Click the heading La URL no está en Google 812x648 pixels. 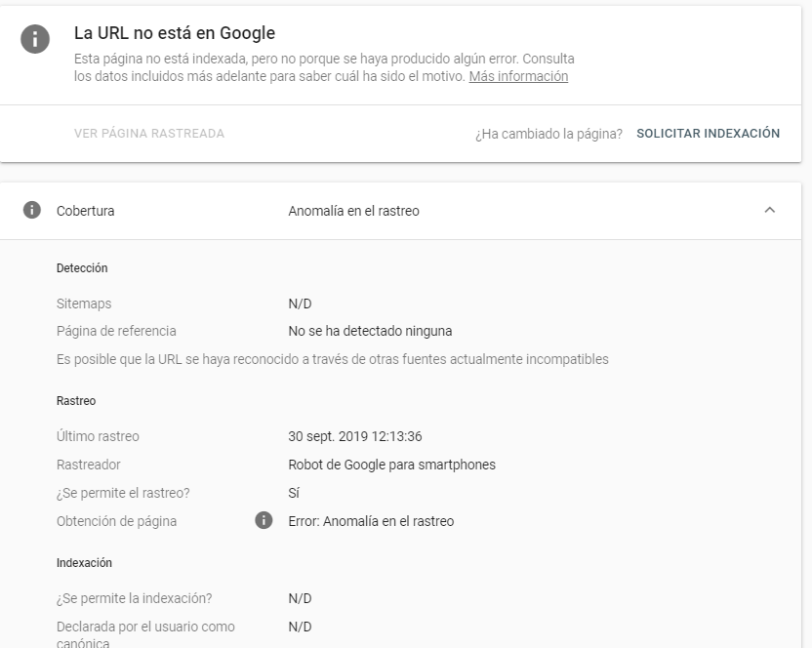175,33
